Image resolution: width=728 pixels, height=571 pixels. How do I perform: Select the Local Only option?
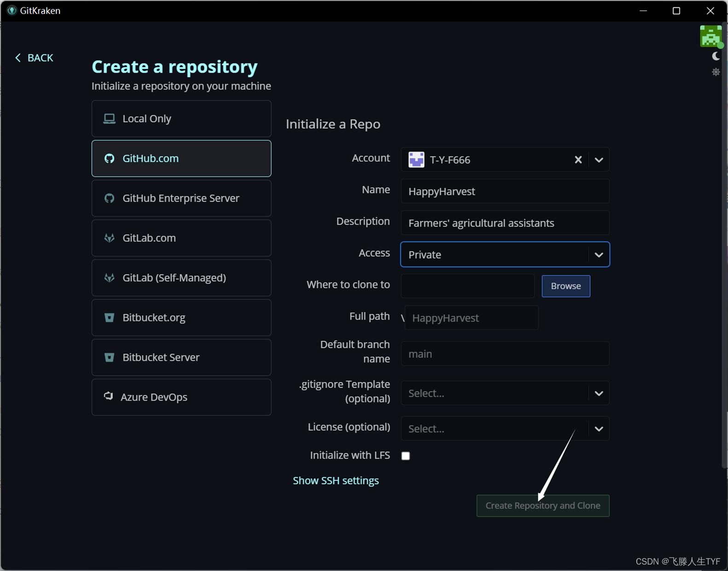click(x=181, y=119)
